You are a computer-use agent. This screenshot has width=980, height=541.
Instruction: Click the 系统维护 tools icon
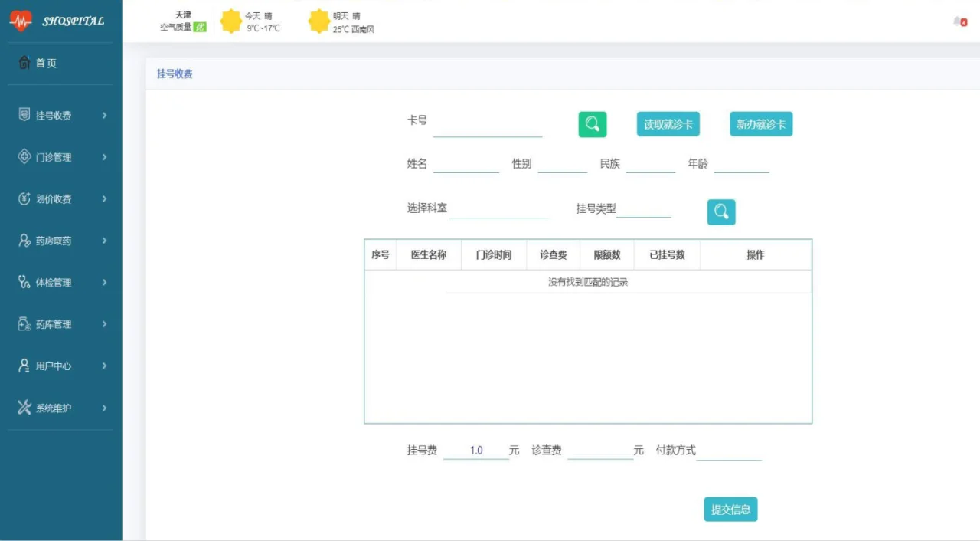pos(24,408)
